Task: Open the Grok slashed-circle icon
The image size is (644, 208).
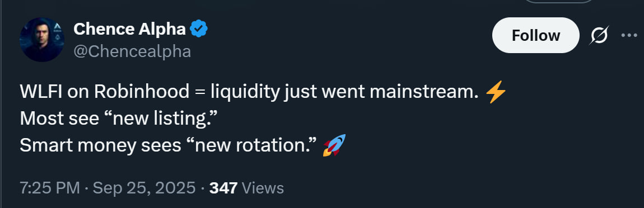Action: [x=599, y=35]
